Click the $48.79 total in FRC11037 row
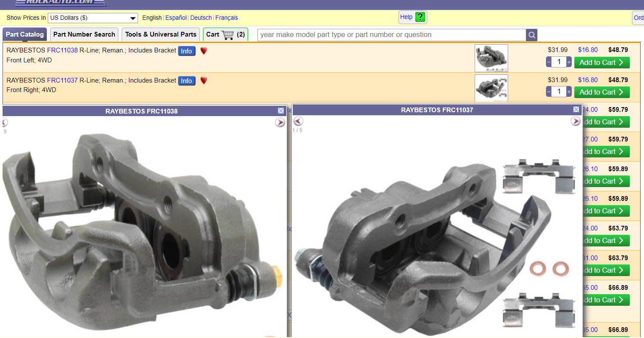 pos(618,80)
